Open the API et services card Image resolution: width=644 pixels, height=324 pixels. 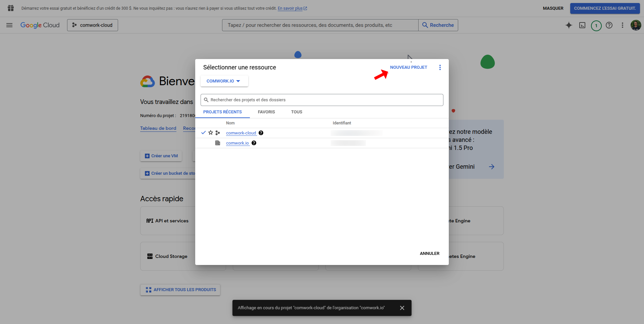click(168, 221)
